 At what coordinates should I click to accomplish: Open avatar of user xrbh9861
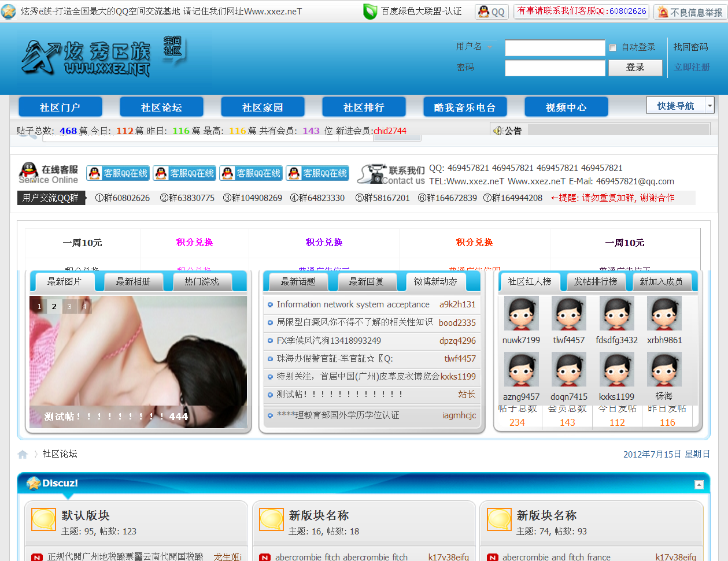pos(664,313)
